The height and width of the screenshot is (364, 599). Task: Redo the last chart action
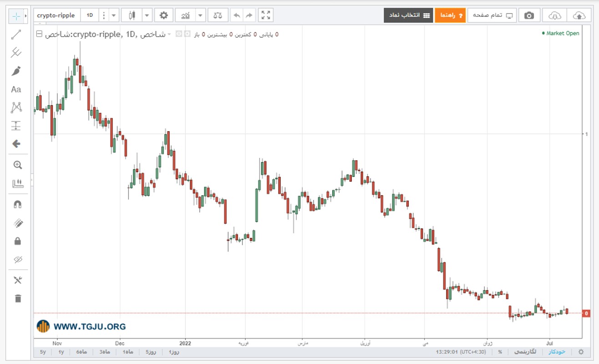point(249,15)
